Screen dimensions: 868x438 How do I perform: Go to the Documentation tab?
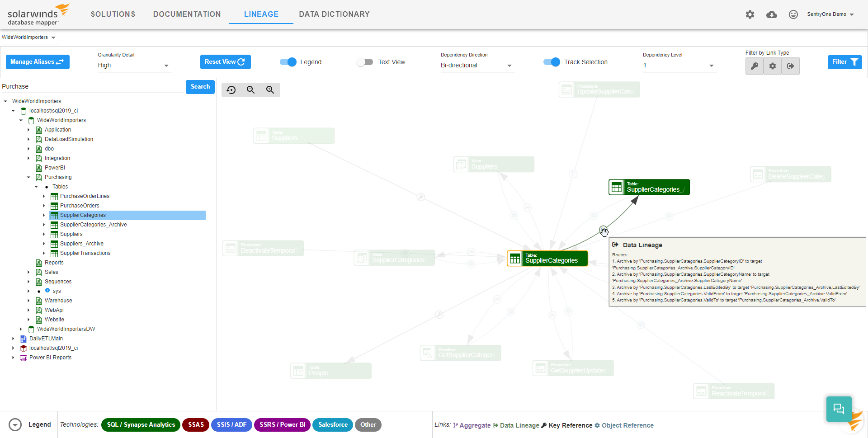pos(187,14)
